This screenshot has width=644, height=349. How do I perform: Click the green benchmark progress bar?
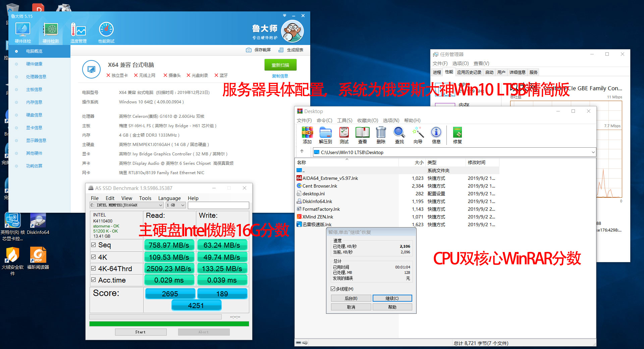pyautogui.click(x=169, y=324)
